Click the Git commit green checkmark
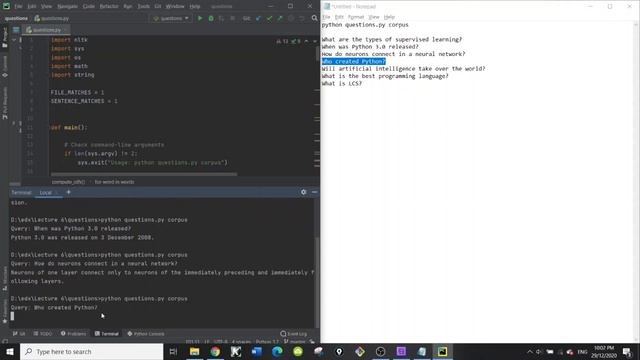 pos(269,18)
